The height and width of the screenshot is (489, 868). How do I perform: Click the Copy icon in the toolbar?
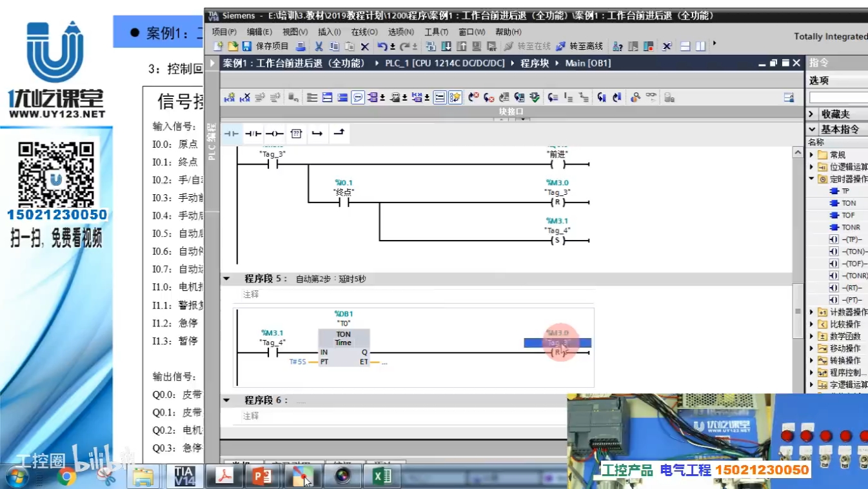pyautogui.click(x=335, y=46)
